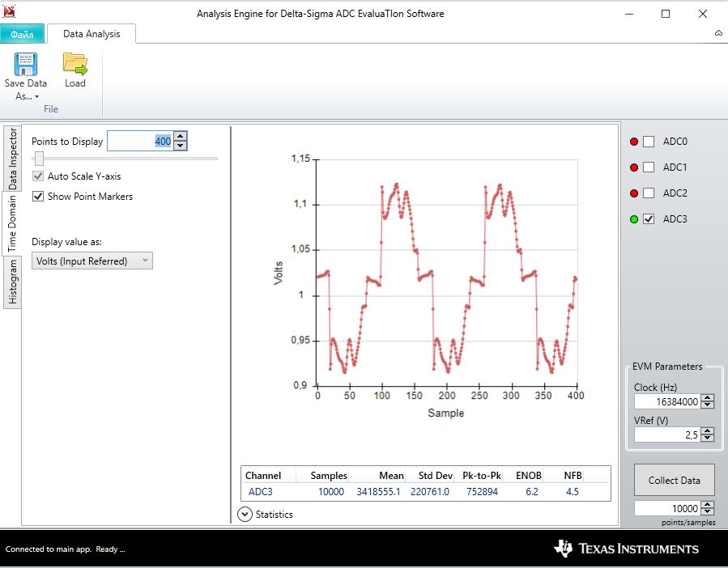Click the Std Dev value 220761.0
The height and width of the screenshot is (568, 728).
pos(430,492)
